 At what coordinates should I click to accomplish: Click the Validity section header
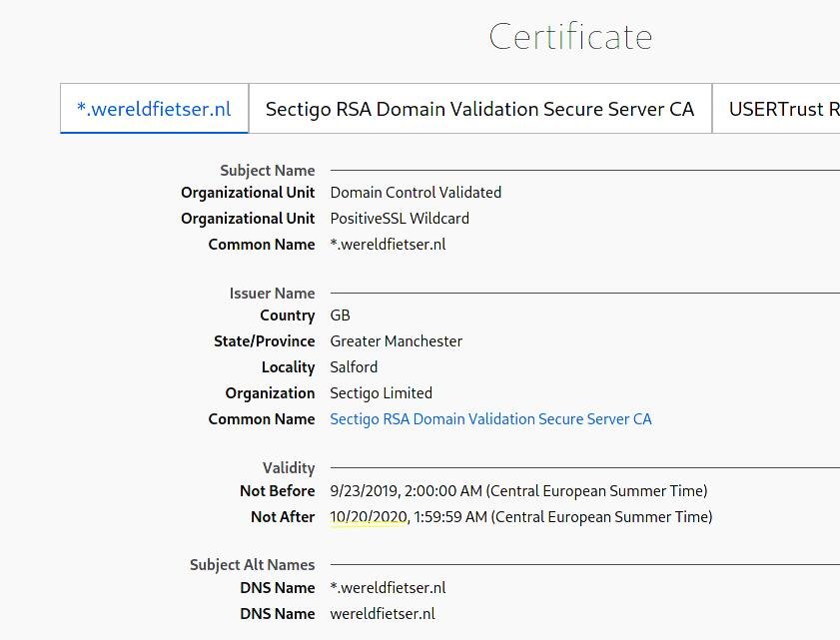[x=288, y=468]
